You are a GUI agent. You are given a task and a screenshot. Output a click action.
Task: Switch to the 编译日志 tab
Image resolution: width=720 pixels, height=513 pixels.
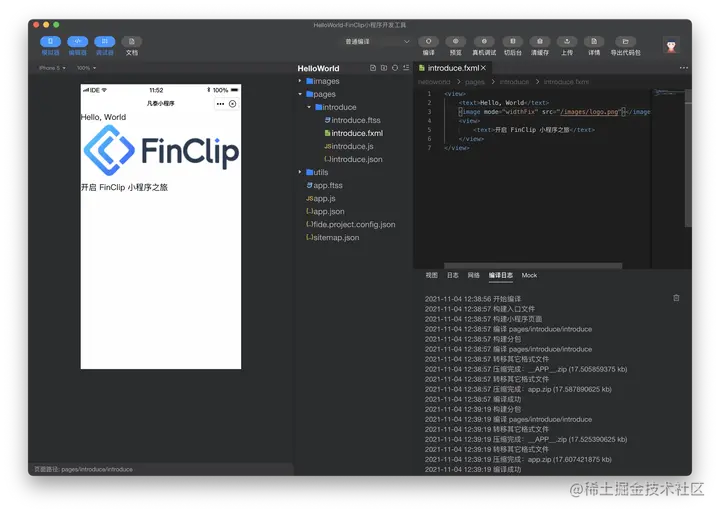click(501, 275)
